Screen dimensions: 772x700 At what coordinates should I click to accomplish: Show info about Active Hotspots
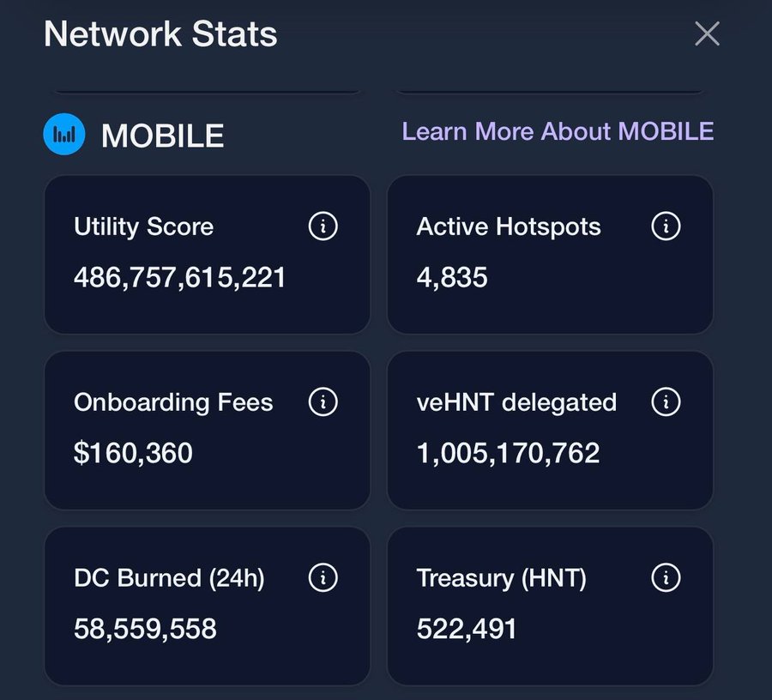(x=666, y=226)
